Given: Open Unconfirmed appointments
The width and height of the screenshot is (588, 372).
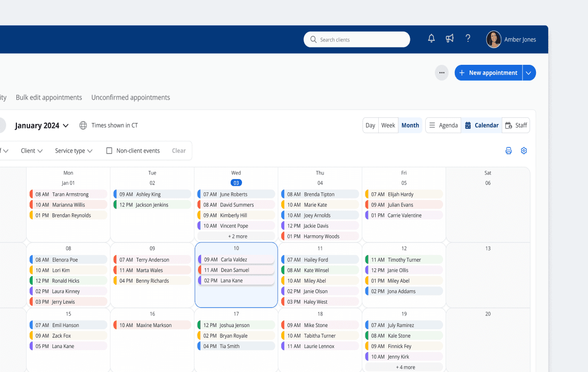Looking at the screenshot, I should (131, 97).
